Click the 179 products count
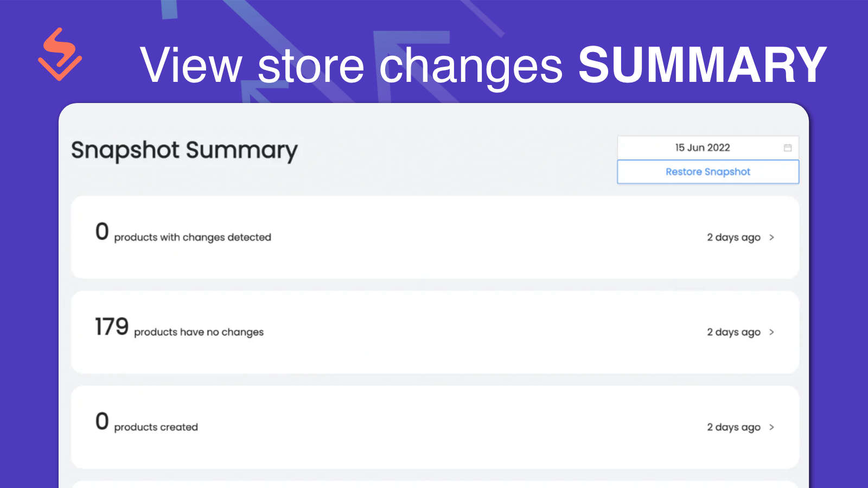 (112, 327)
